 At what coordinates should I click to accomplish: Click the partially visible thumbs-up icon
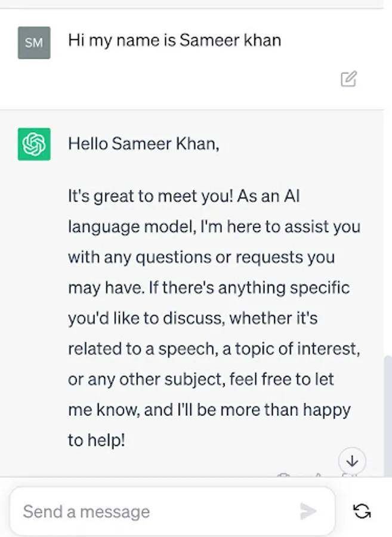[x=317, y=475]
